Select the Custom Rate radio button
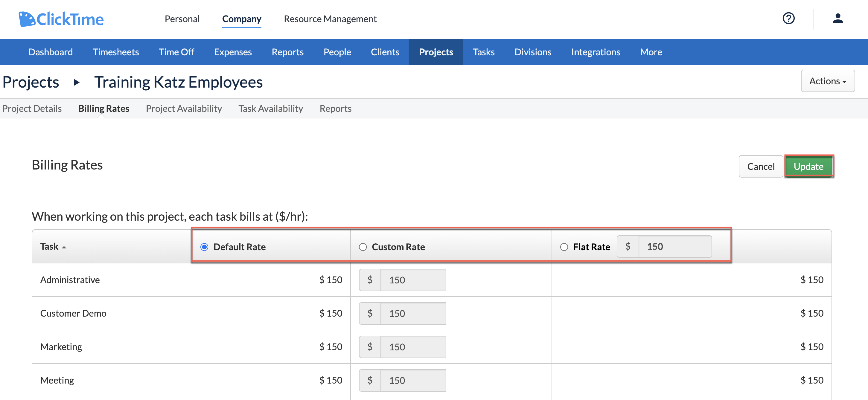 click(363, 247)
